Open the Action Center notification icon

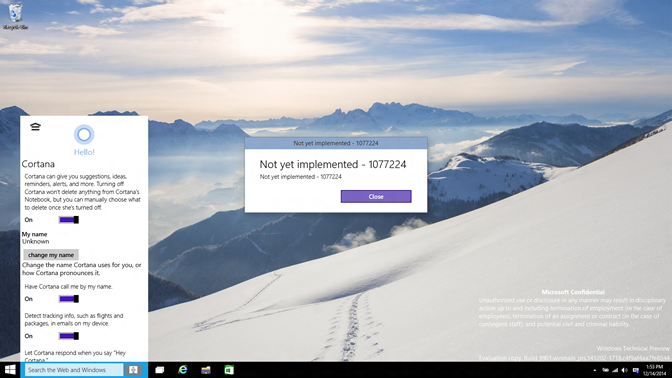pyautogui.click(x=636, y=370)
